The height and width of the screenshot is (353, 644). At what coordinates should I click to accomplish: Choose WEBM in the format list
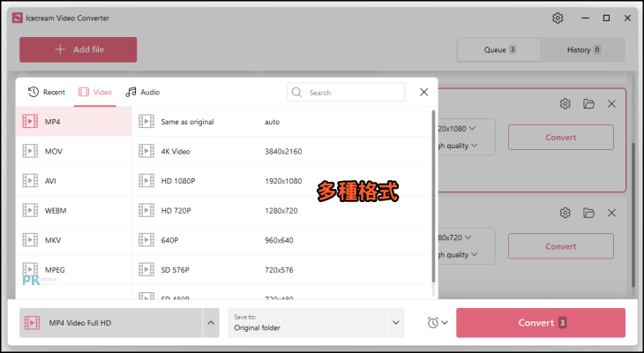[74, 210]
